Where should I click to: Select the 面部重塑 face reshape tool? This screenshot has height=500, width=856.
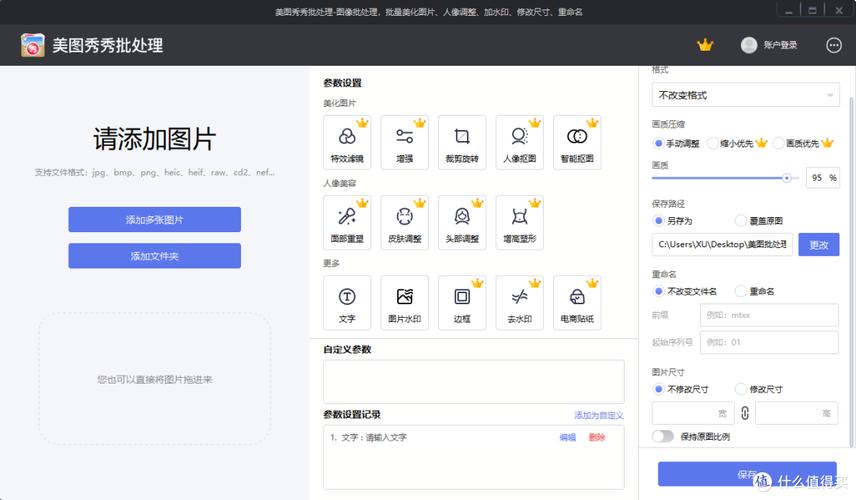347,223
